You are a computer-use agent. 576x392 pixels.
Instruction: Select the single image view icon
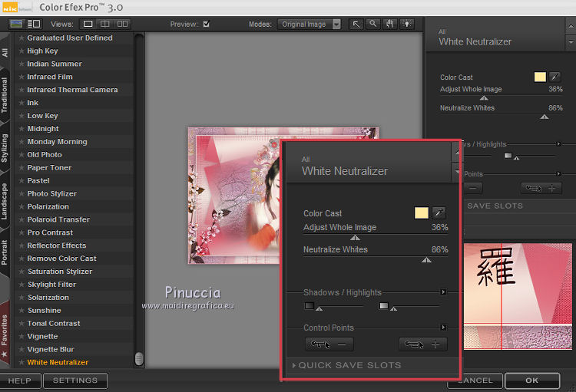click(x=88, y=25)
